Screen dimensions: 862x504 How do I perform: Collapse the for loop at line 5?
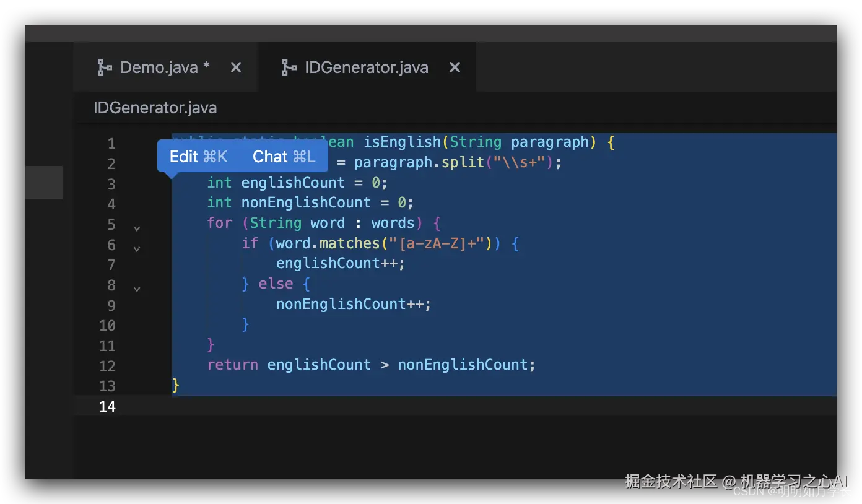coord(137,228)
